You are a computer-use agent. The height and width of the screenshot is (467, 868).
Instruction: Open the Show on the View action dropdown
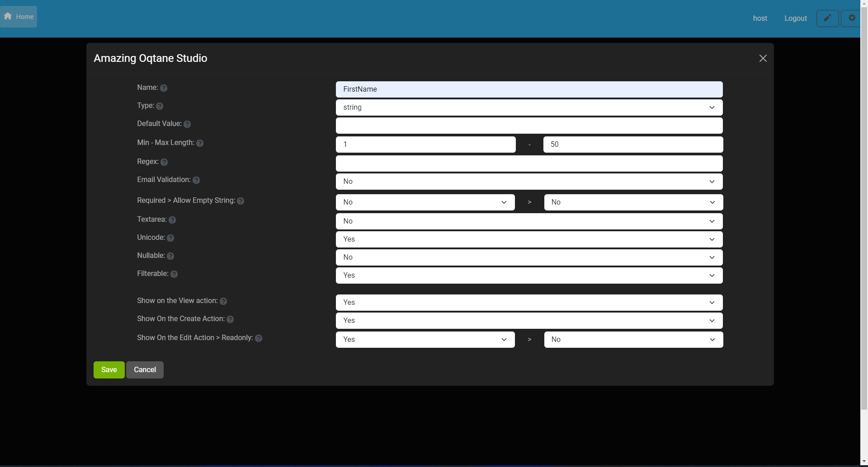[529, 303]
